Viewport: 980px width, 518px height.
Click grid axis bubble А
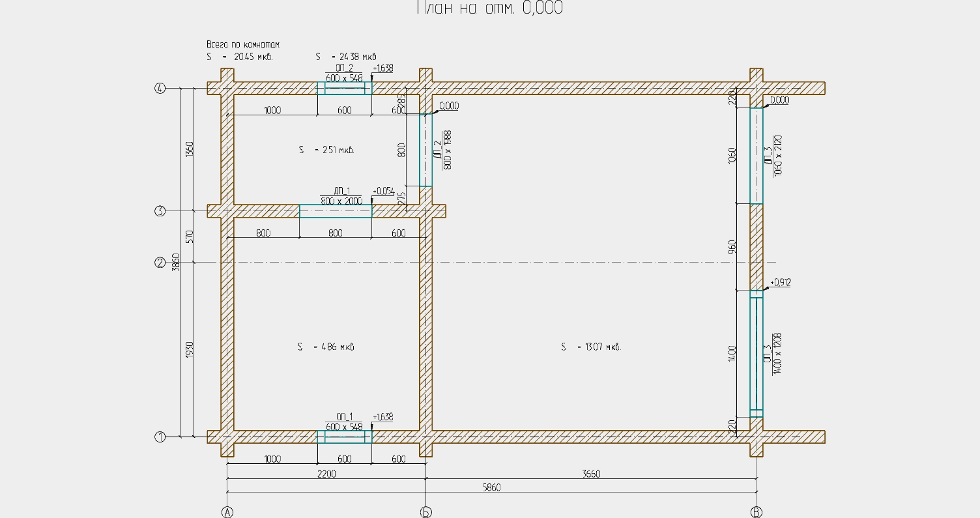[x=227, y=512]
